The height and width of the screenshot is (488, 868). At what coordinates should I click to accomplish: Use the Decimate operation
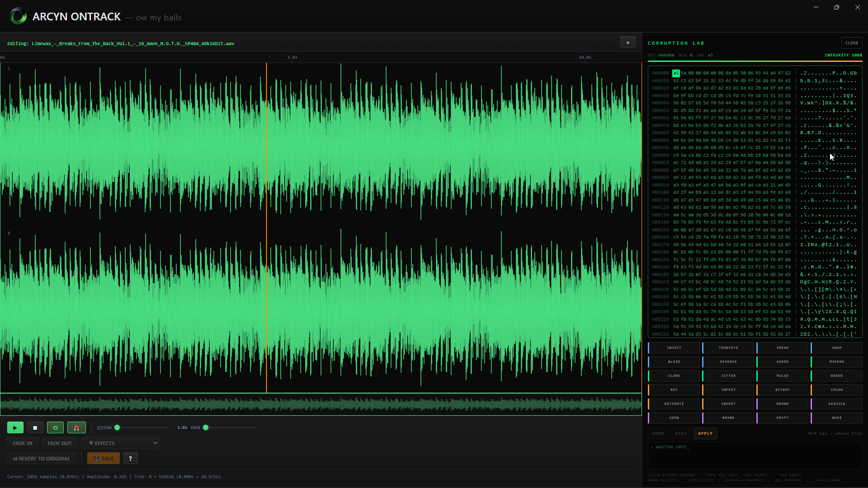(x=674, y=404)
